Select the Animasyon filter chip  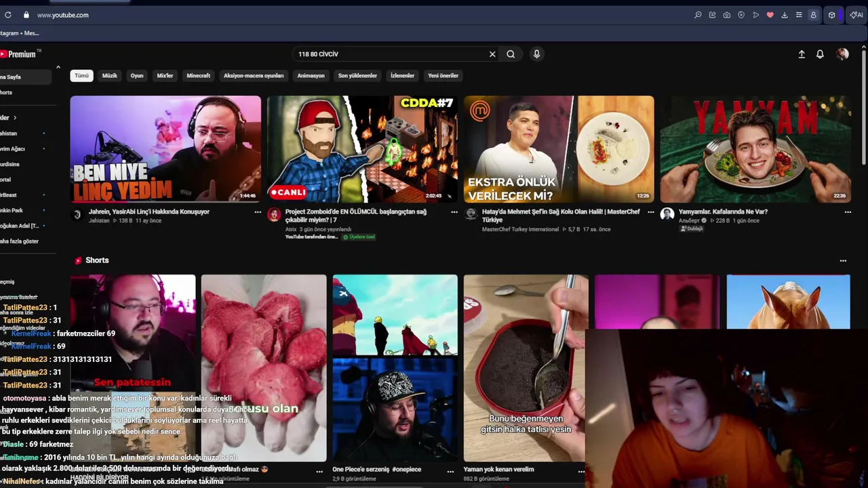(311, 76)
